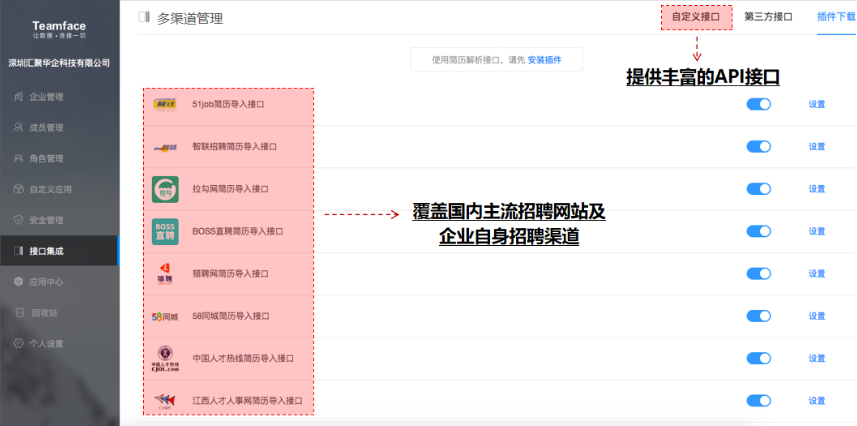
Task: Switch to the 第三方接口 tab
Action: (768, 17)
